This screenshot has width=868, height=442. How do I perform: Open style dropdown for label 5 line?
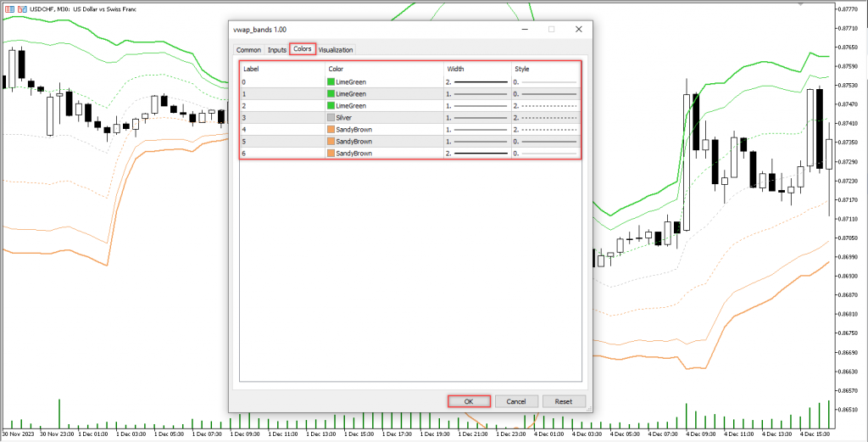545,142
